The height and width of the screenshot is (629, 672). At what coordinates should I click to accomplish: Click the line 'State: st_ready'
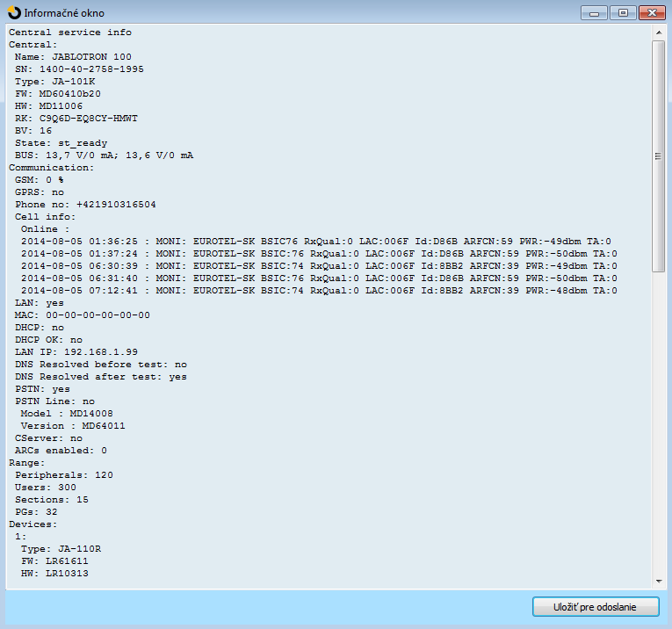point(61,143)
